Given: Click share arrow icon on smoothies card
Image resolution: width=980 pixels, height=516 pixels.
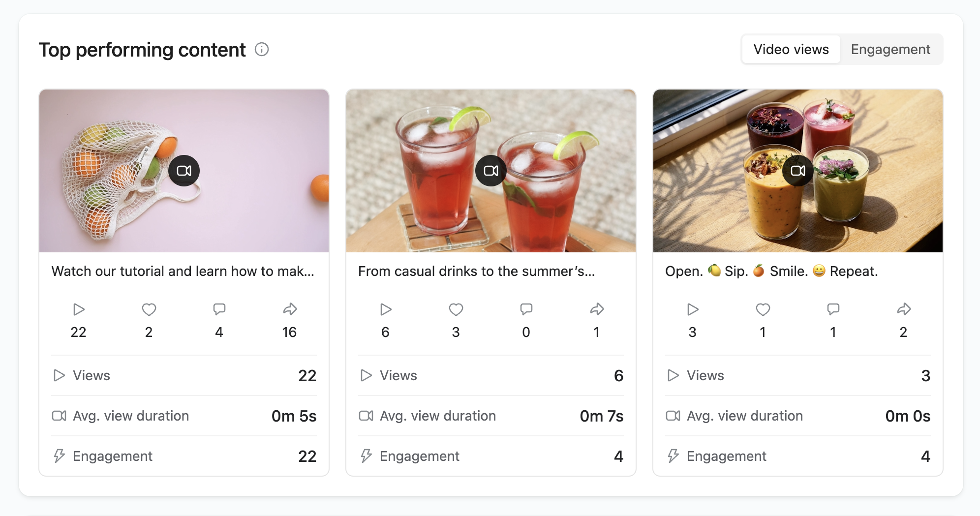Looking at the screenshot, I should [x=904, y=309].
